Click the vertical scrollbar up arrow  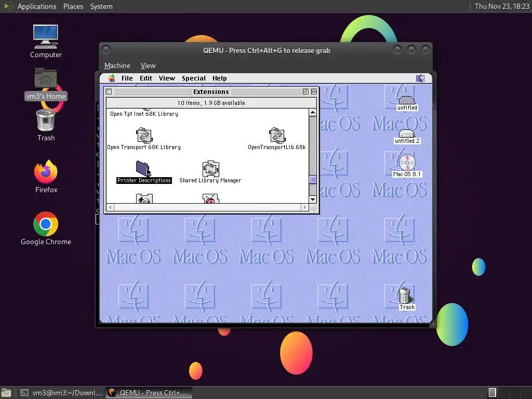(x=313, y=112)
